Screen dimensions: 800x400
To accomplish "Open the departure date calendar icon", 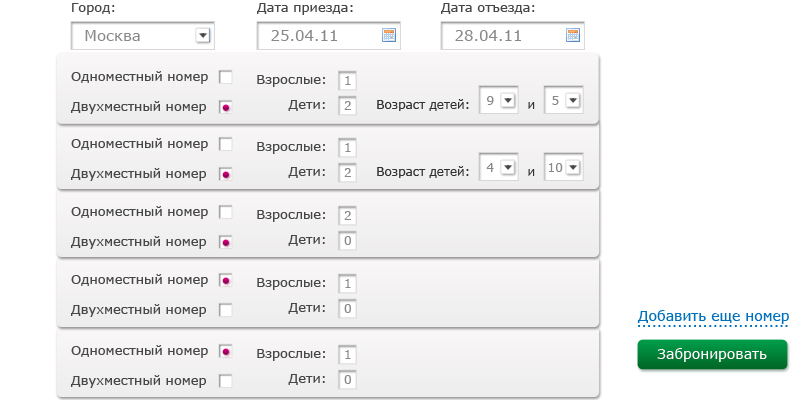I will [573, 36].
